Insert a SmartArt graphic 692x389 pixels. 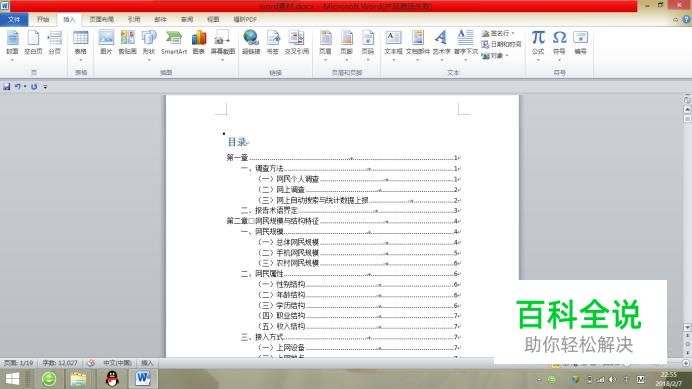point(174,43)
